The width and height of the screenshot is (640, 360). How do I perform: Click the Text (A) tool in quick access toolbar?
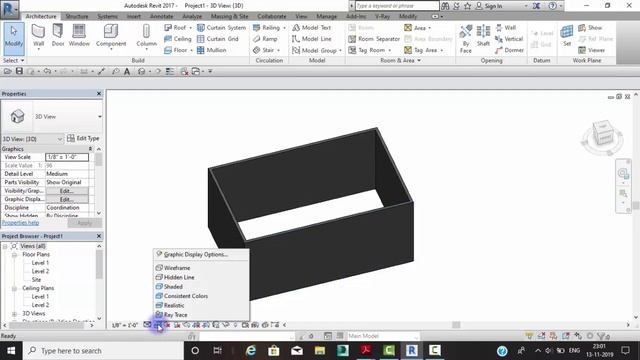click(127, 71)
